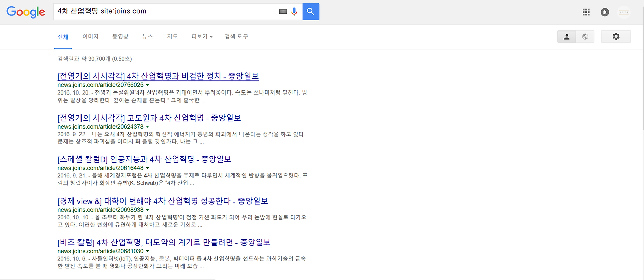The width and height of the screenshot is (644, 280).
Task: Open 검색 도구 search tools
Action: (236, 37)
